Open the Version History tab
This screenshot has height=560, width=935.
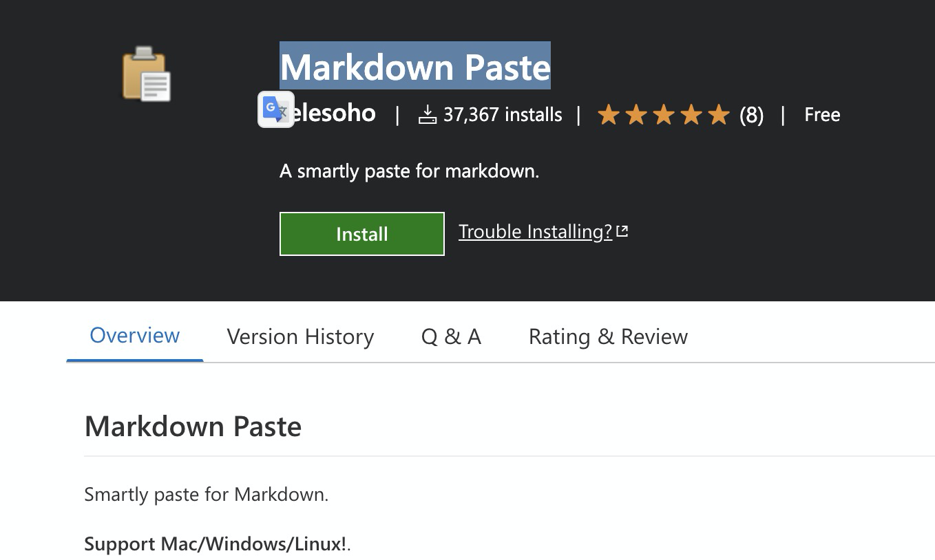(x=300, y=336)
